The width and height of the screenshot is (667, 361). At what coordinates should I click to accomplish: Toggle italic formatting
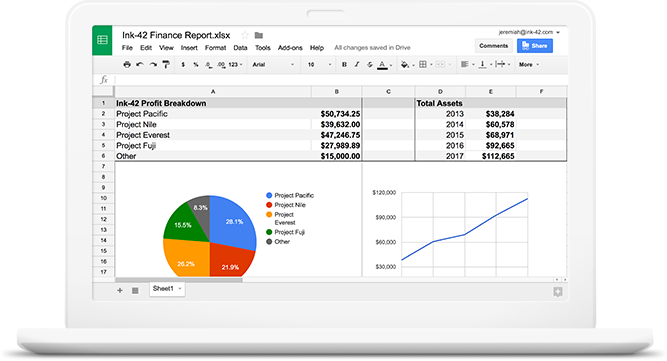(357, 65)
